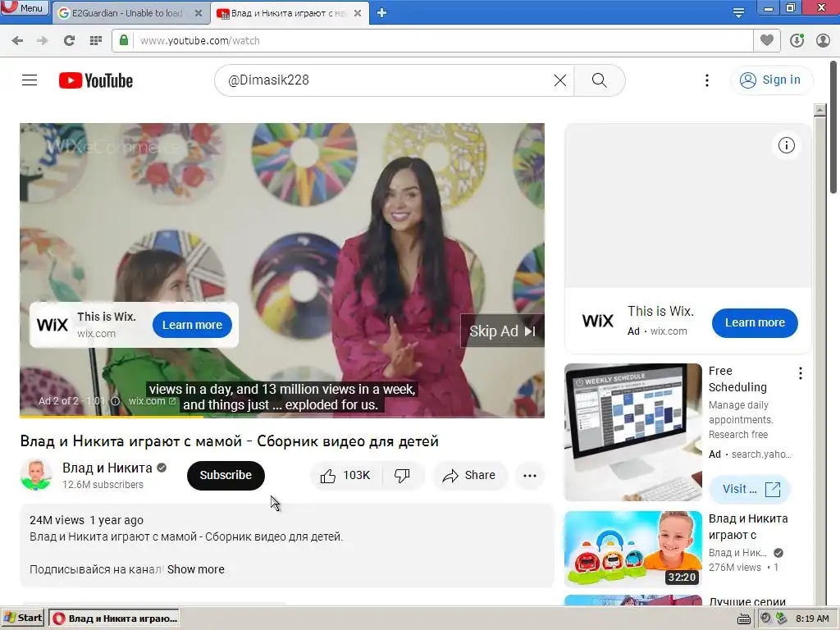
Task: Close the YouTube video tab
Action: pos(358,13)
